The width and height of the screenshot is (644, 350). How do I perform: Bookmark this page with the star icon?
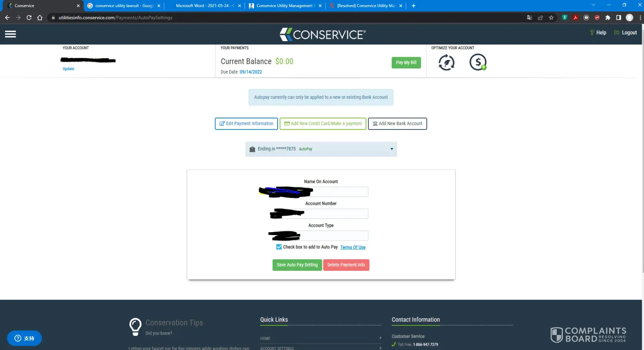551,18
